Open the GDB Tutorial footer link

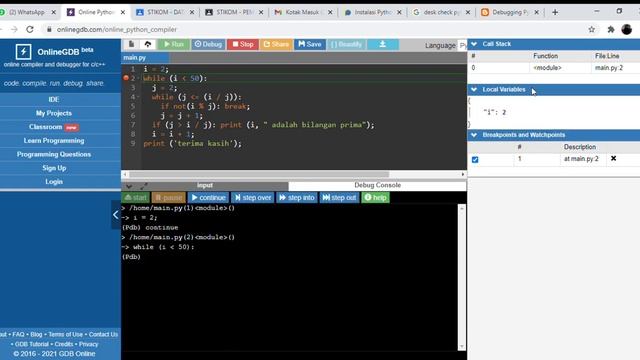(x=32, y=344)
